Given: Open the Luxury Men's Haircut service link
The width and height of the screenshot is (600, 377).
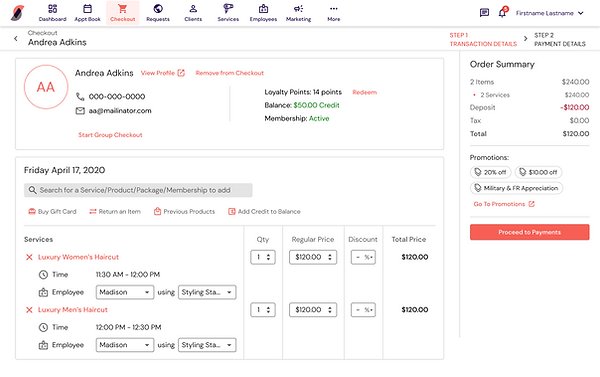Looking at the screenshot, I should (73, 310).
